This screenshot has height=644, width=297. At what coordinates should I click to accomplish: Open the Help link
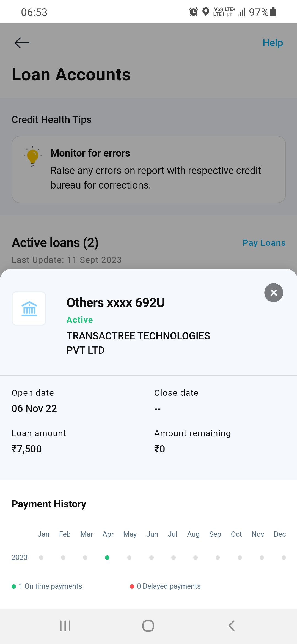click(x=273, y=43)
